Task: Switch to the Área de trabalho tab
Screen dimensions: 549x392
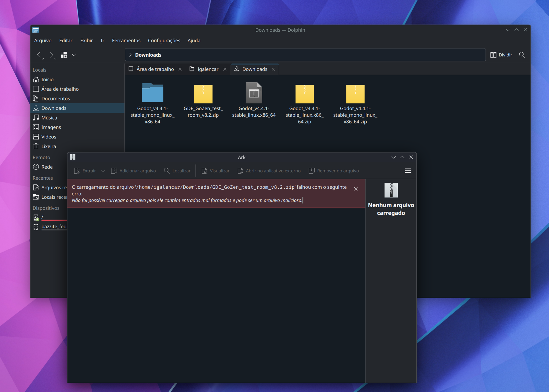Action: pyautogui.click(x=155, y=69)
